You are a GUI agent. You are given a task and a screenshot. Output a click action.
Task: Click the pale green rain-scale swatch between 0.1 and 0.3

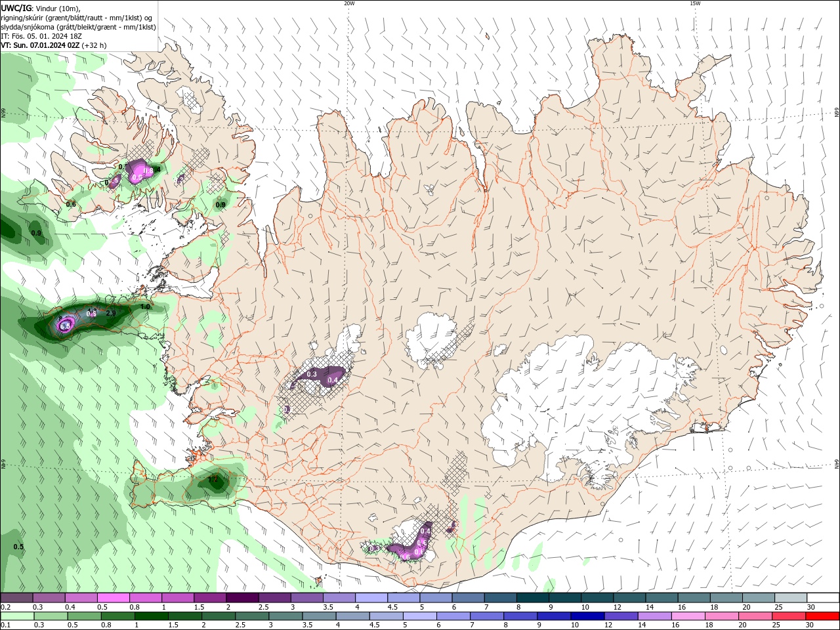(17, 616)
